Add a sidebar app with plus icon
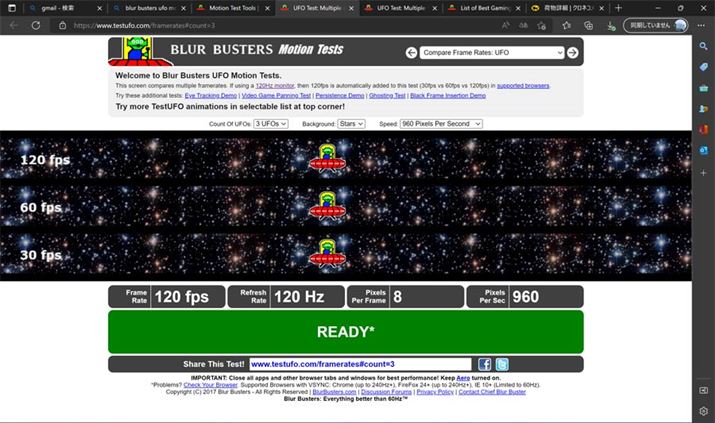The height and width of the screenshot is (423, 715). (704, 173)
